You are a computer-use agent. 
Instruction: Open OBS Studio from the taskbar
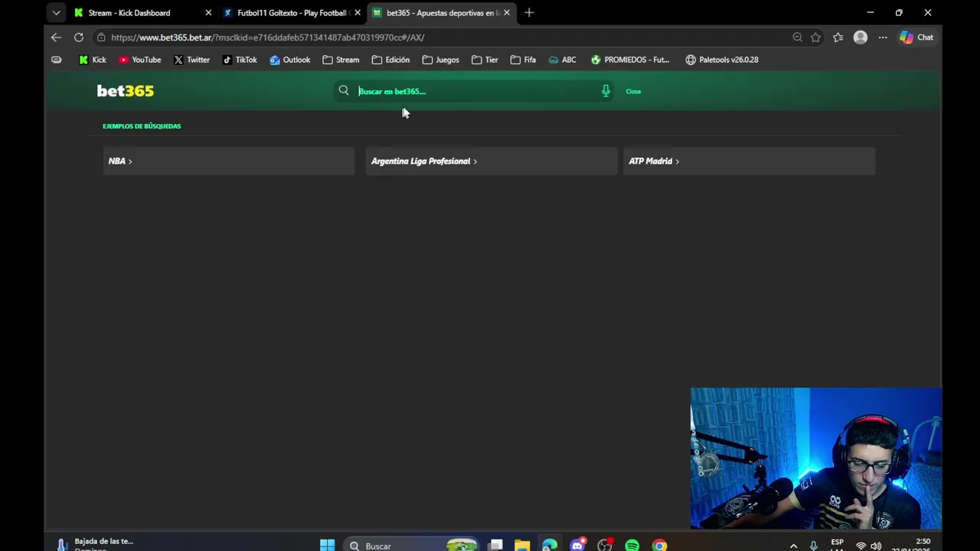coord(605,545)
